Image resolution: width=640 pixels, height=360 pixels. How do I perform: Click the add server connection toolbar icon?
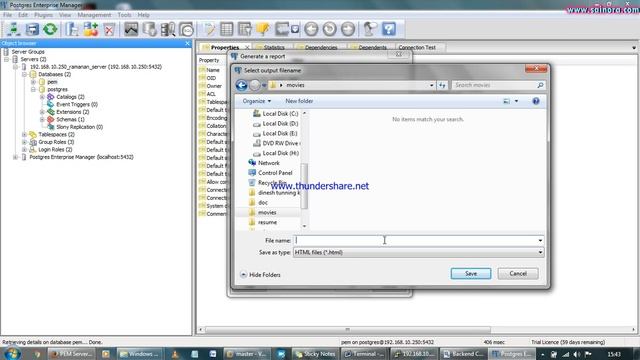point(13,29)
